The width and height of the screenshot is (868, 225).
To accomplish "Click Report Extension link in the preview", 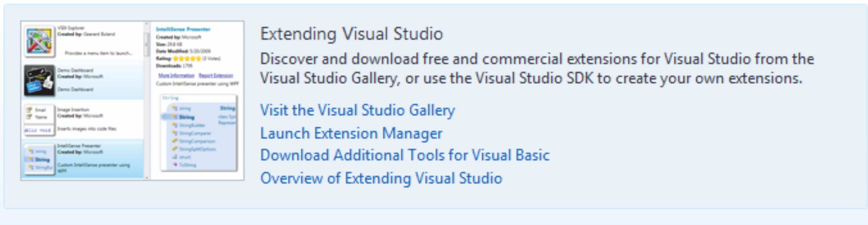I will pyautogui.click(x=216, y=75).
